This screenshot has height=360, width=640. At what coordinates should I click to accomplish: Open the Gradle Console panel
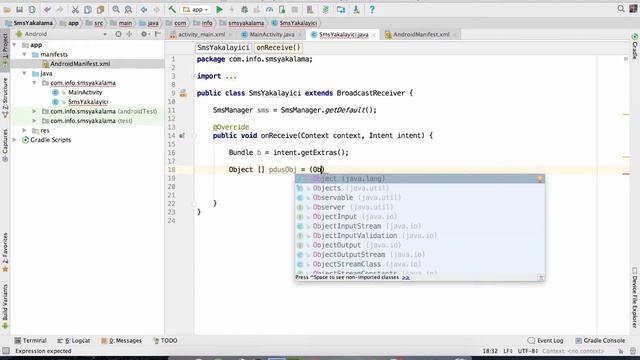pos(600,340)
